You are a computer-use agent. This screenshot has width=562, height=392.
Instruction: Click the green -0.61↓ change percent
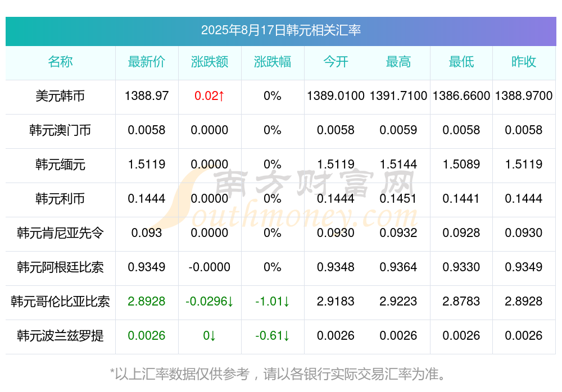tap(273, 335)
